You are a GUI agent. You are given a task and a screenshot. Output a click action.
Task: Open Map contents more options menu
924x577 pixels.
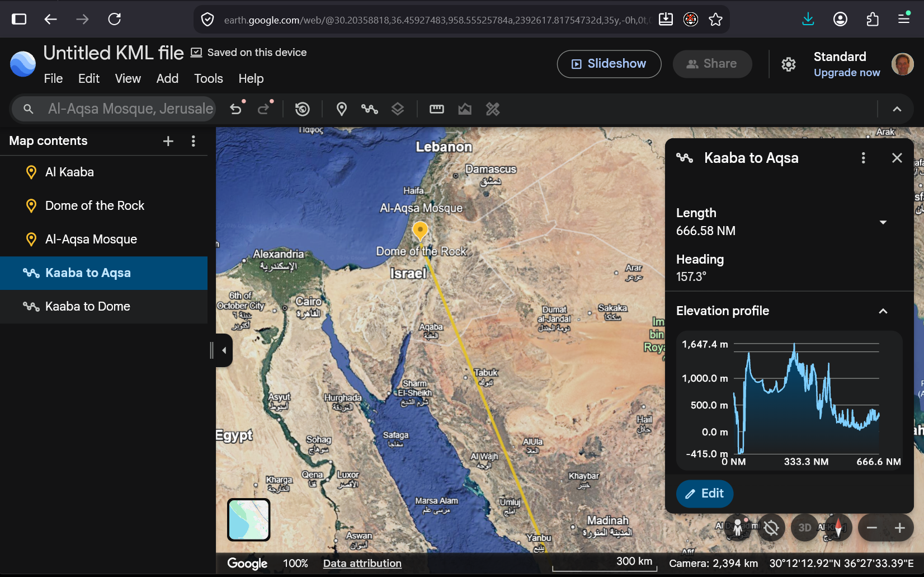pos(194,141)
